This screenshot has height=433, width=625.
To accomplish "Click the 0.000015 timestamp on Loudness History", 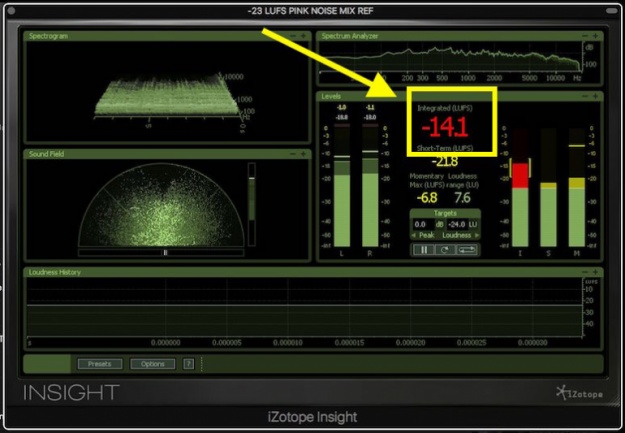I will coord(349,342).
